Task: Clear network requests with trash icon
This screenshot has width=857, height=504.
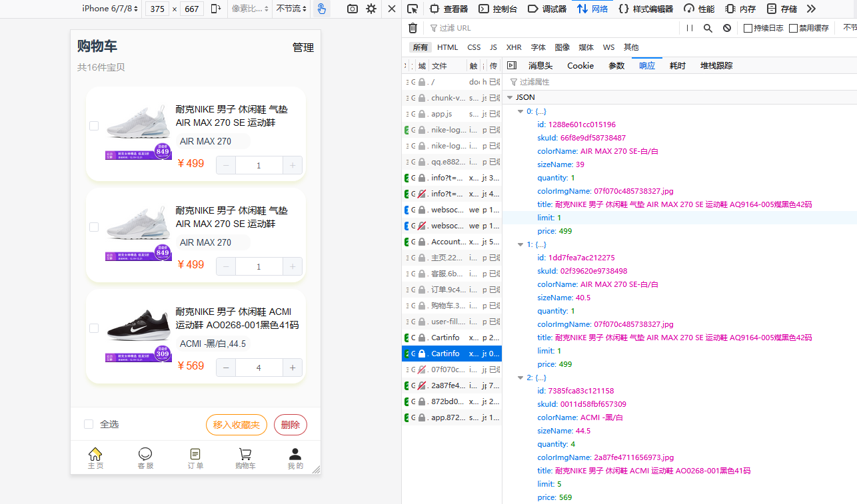Action: click(413, 28)
